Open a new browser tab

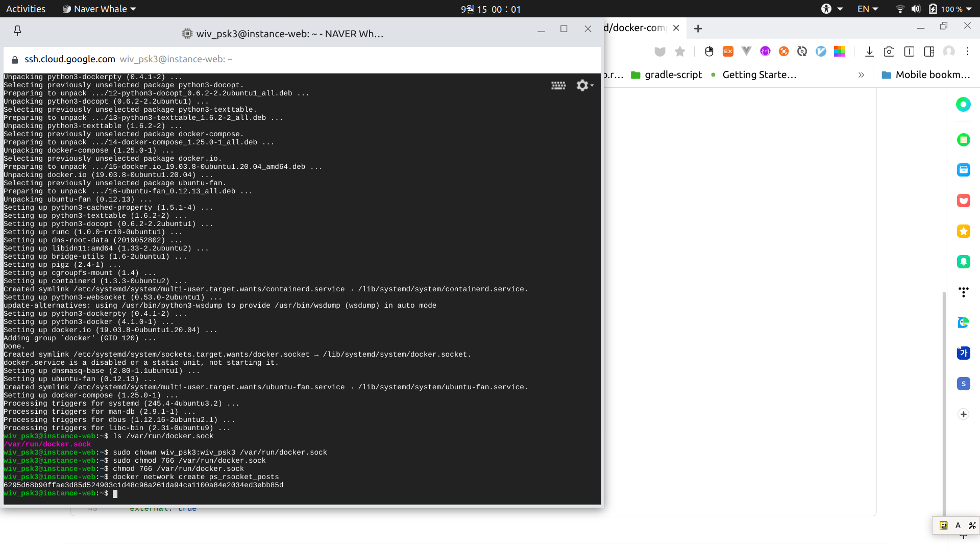698,29
